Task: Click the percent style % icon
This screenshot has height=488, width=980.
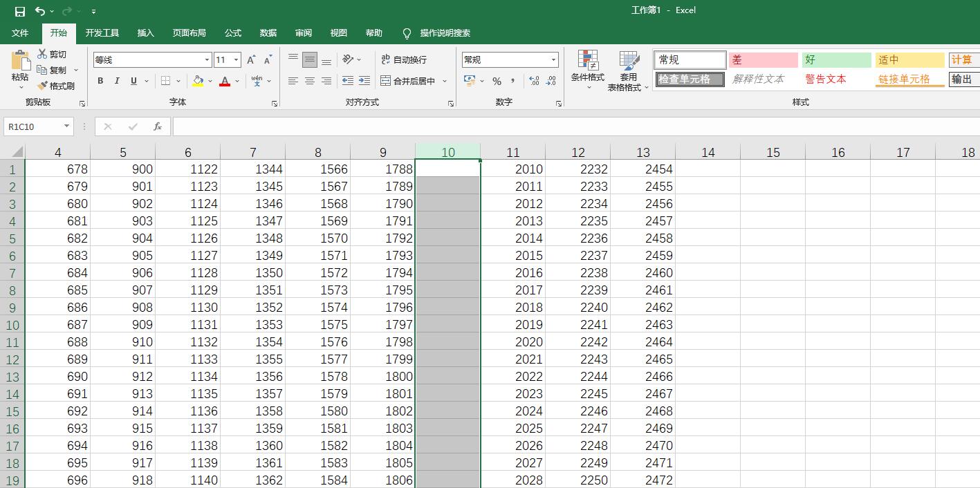Action: (497, 81)
